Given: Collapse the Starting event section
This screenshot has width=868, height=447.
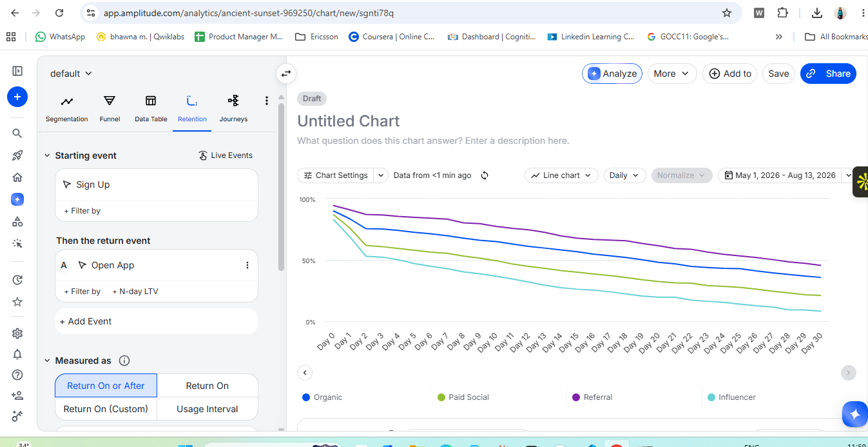Looking at the screenshot, I should (47, 155).
